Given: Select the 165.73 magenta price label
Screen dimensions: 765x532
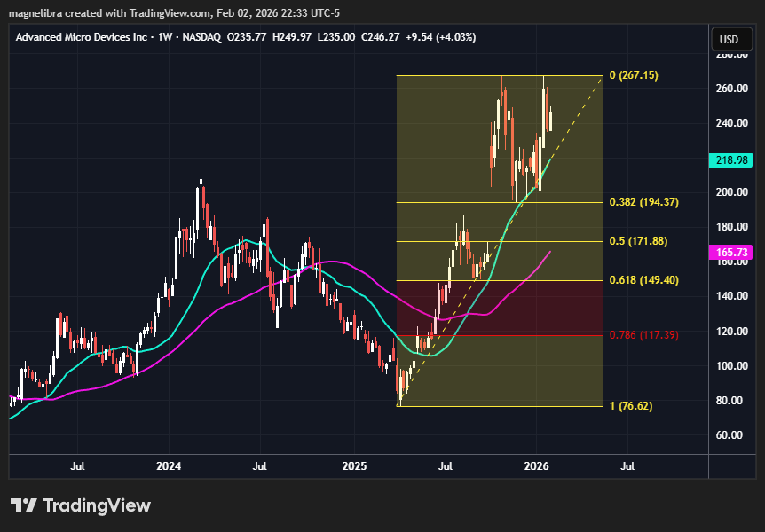Looking at the screenshot, I should coord(731,253).
